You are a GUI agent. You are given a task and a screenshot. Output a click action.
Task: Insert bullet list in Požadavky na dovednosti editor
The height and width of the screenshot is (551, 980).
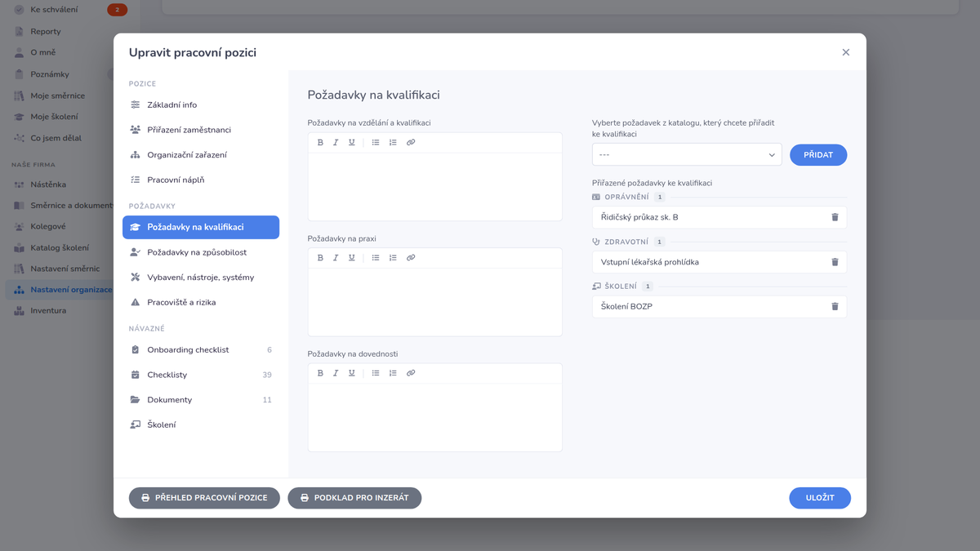[376, 373]
